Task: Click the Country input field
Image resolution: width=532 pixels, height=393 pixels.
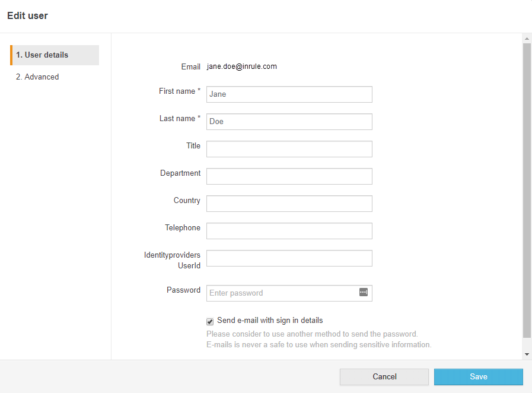Action: (289, 204)
